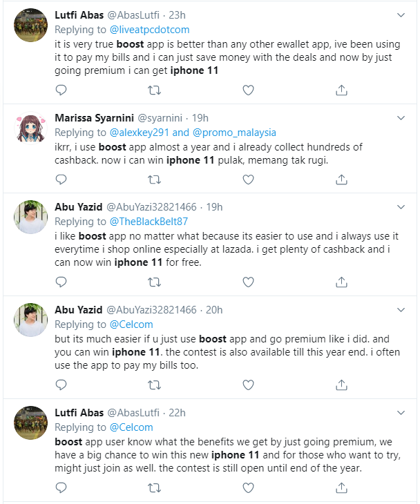This screenshot has width=420, height=504.
Task: Retweet Abu Yazid's reply to @Celcom
Action: click(x=155, y=385)
